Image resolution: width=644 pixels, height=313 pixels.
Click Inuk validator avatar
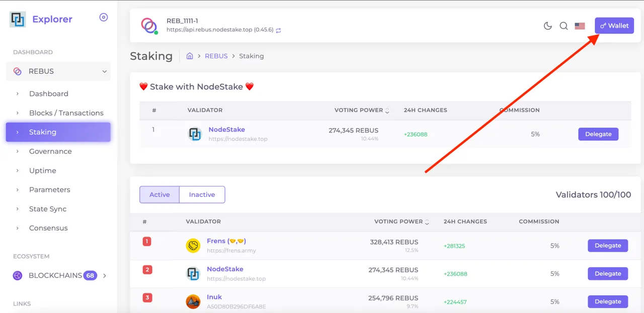point(193,301)
